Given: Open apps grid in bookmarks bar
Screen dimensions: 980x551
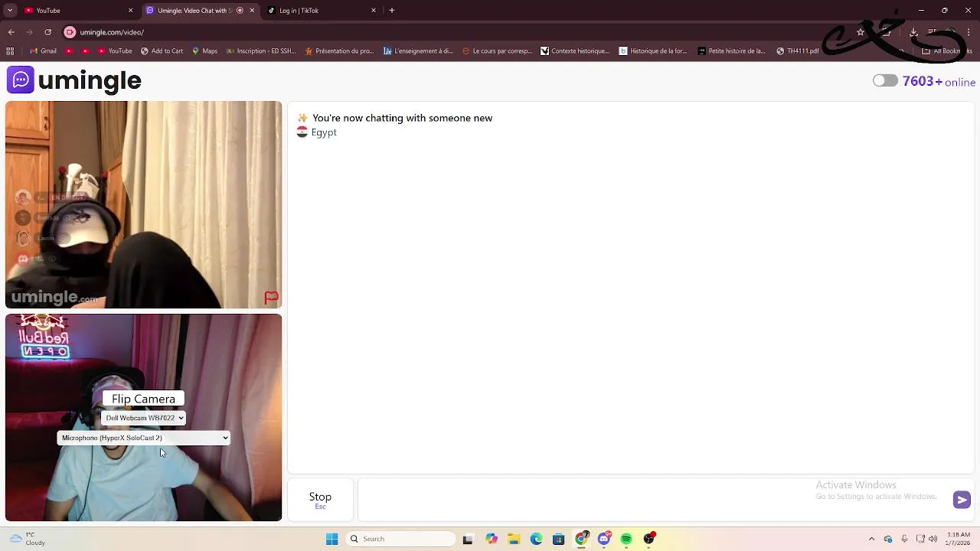Looking at the screenshot, I should pyautogui.click(x=10, y=51).
